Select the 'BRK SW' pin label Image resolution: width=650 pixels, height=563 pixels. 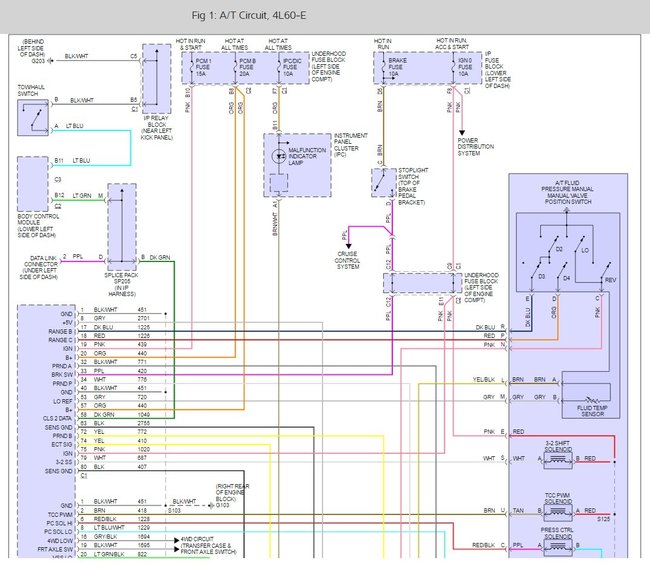pos(62,375)
